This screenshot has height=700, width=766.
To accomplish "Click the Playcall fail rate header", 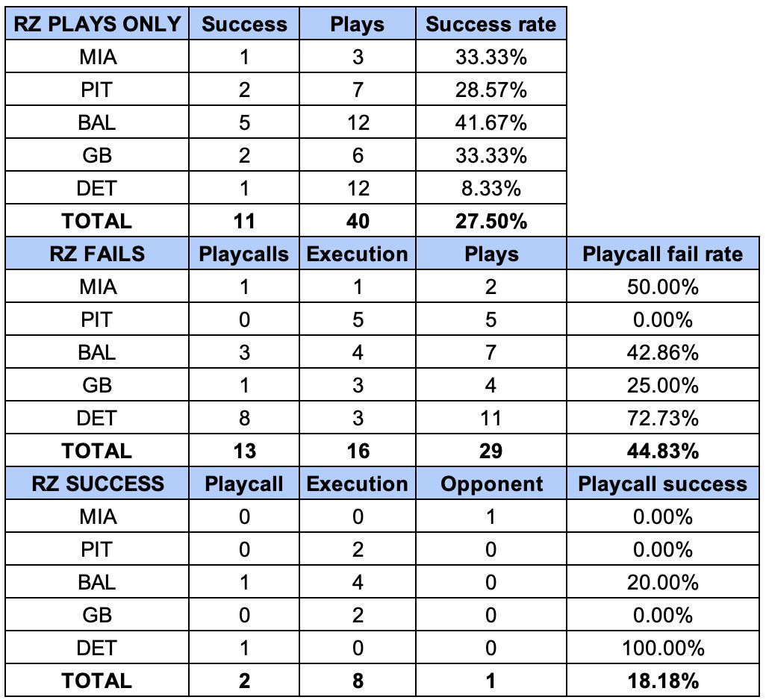I will coord(663,254).
